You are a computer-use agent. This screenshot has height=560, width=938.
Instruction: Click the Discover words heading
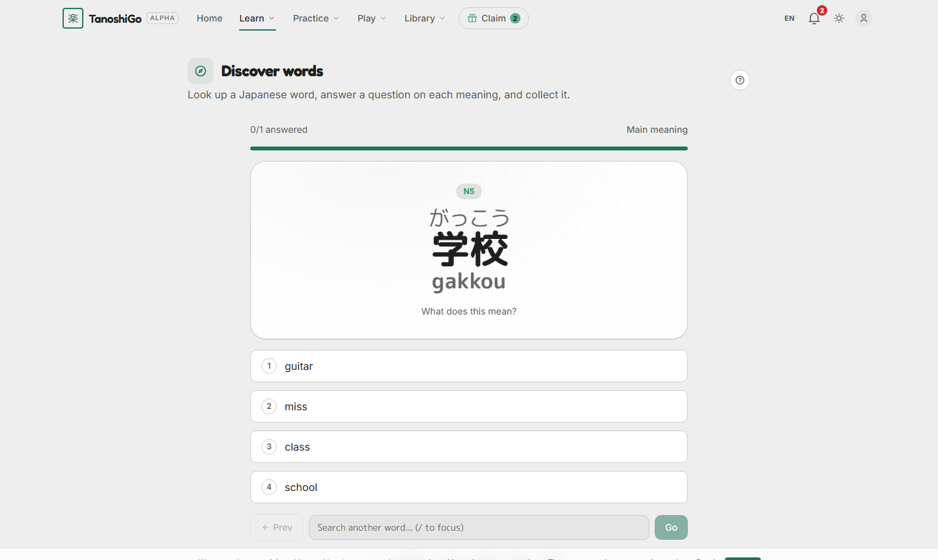272,71
